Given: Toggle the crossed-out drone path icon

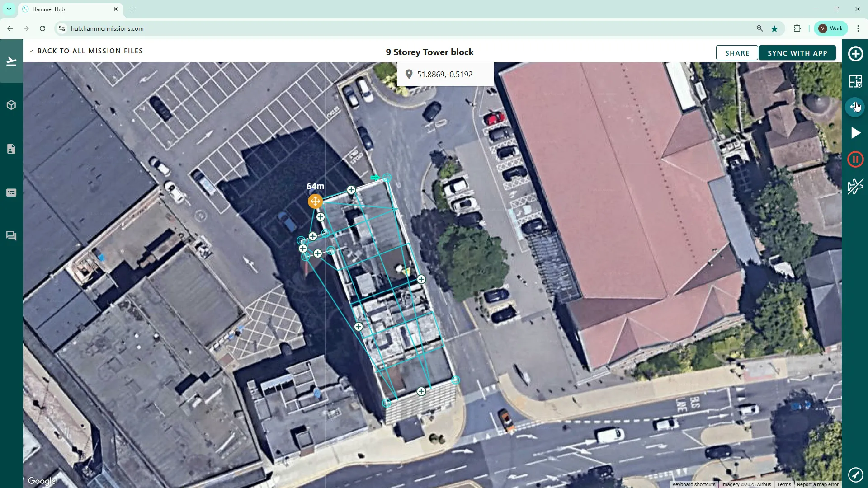Looking at the screenshot, I should coord(855,186).
